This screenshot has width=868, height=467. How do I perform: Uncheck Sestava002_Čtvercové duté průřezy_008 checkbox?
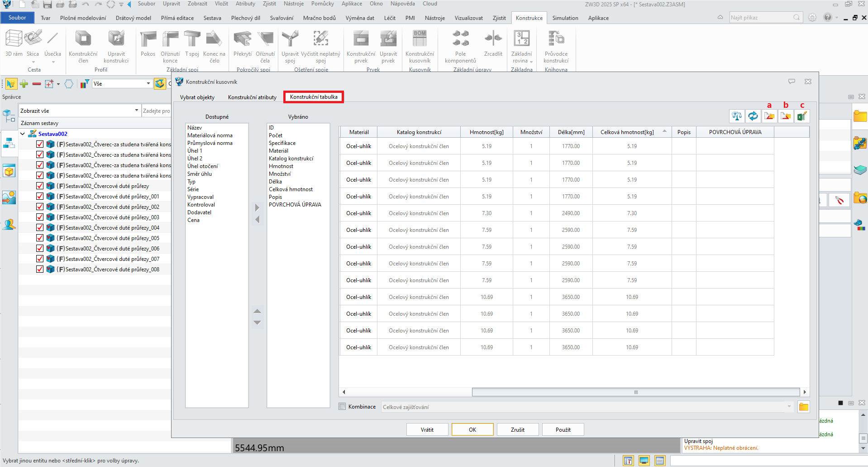(40, 269)
